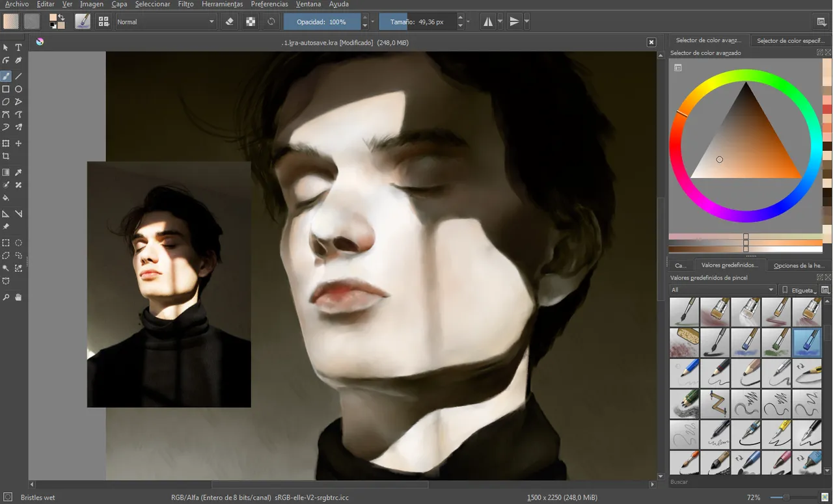The width and height of the screenshot is (833, 504).
Task: Adjust the Tamaño brush size slider
Action: (418, 21)
